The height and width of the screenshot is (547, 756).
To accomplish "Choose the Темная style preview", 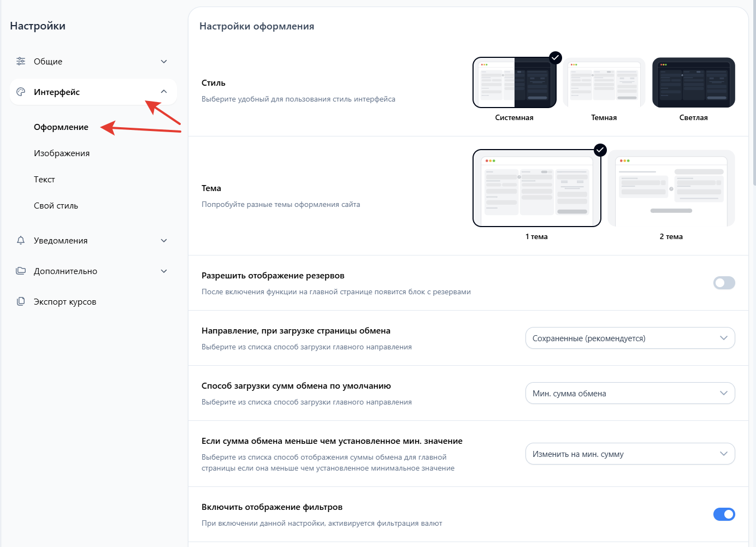I will [x=604, y=82].
